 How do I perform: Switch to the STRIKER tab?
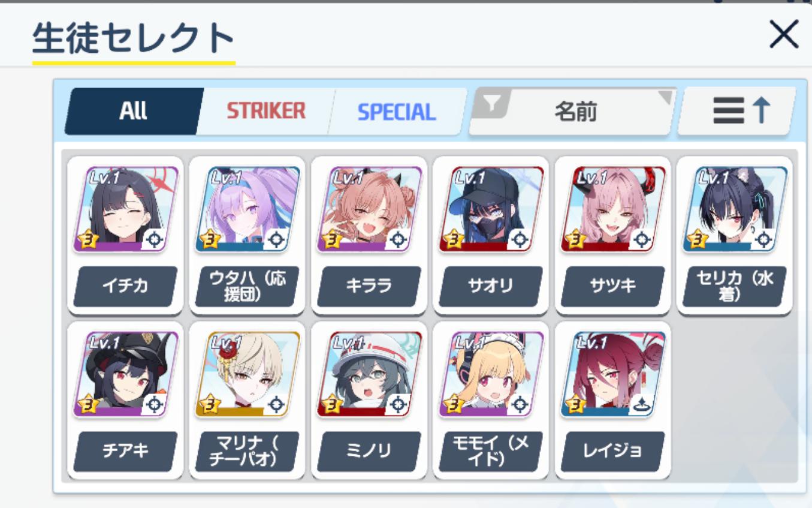point(266,111)
